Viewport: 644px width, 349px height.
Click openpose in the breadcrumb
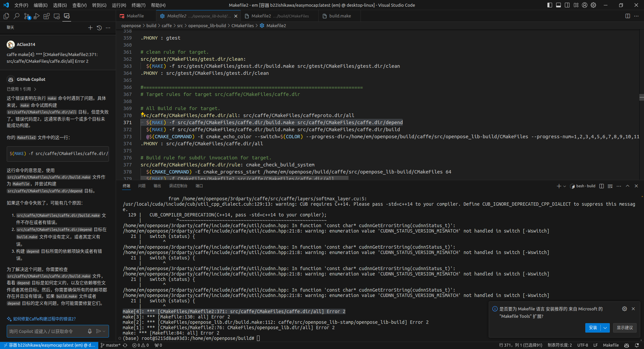coord(131,26)
